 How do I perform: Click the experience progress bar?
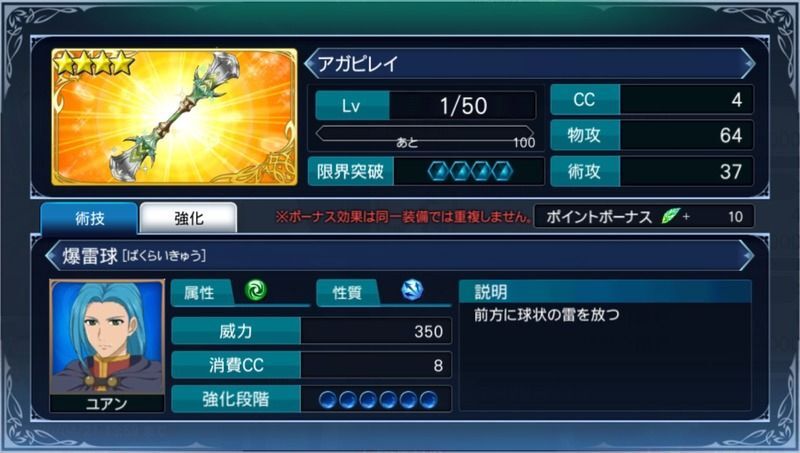coord(424,135)
